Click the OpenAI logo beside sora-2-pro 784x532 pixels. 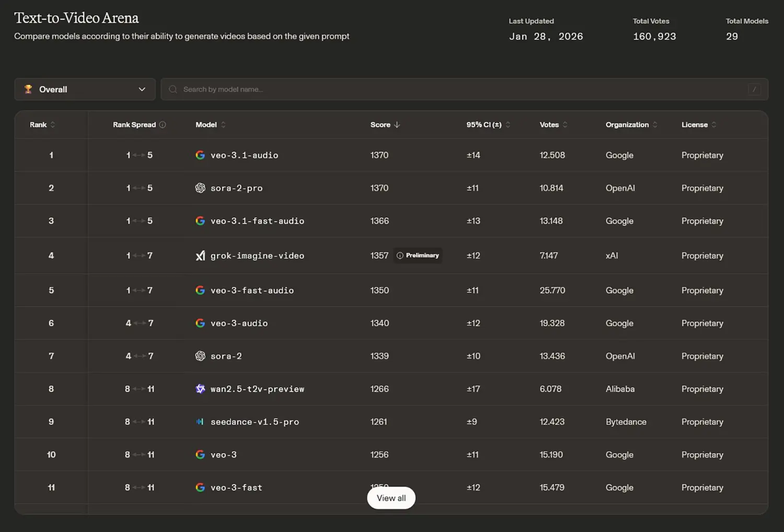click(200, 188)
